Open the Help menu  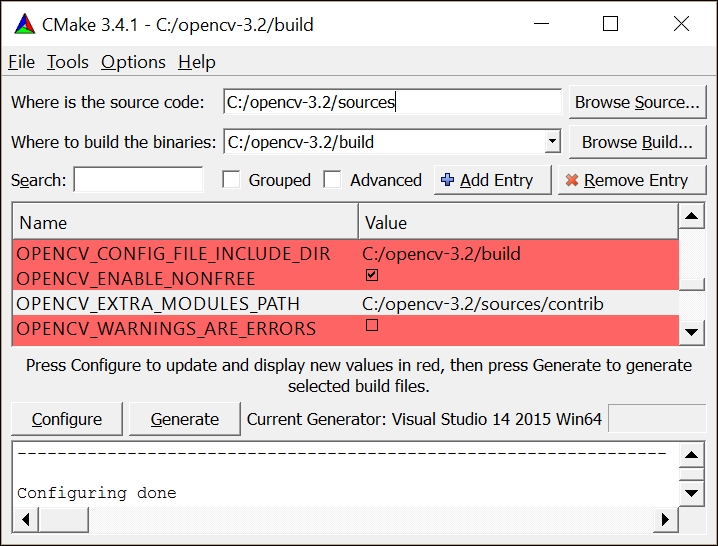(197, 62)
